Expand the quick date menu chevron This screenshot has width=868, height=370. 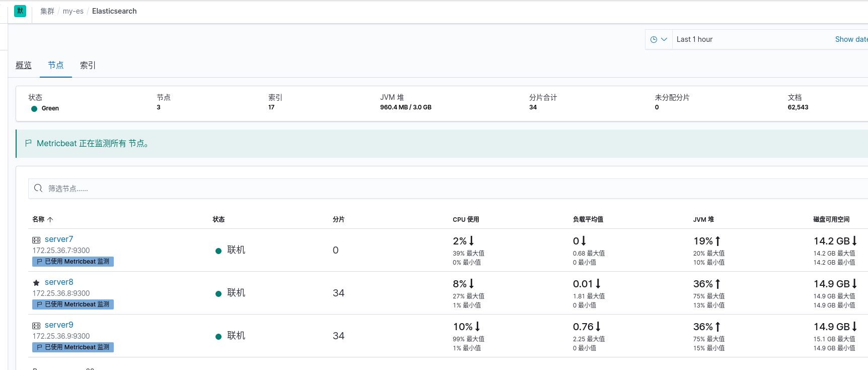[x=664, y=39]
